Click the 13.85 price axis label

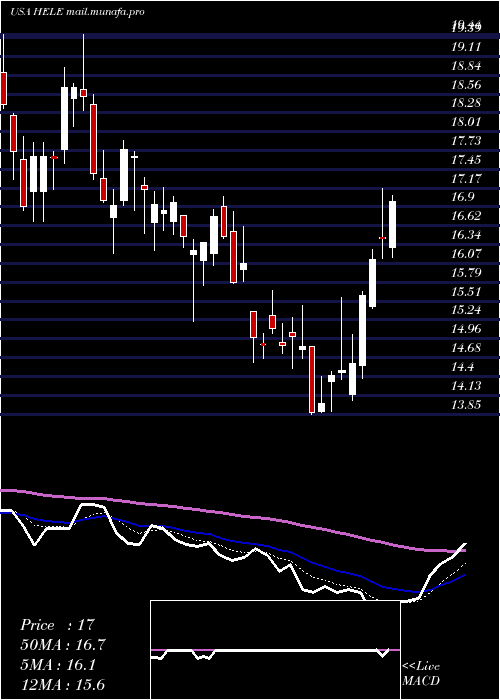466,405
